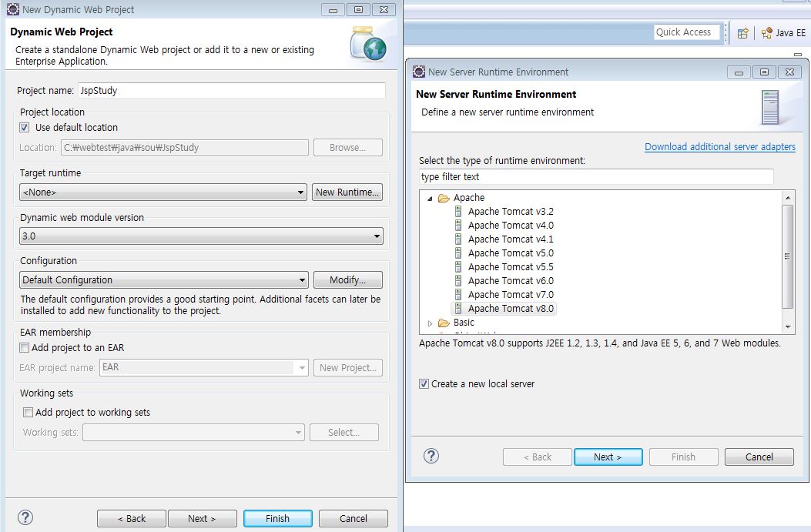Enable Add project to an EAR

[25, 347]
